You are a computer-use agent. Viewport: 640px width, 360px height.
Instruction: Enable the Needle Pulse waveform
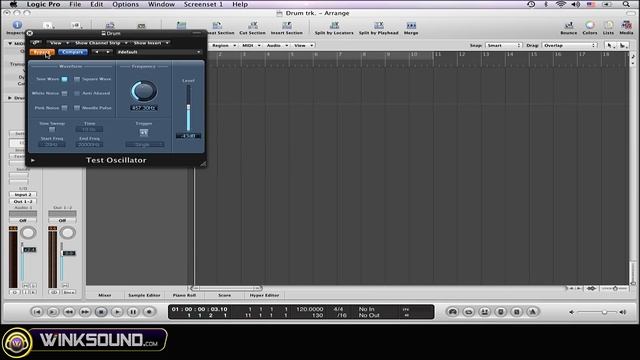point(77,108)
